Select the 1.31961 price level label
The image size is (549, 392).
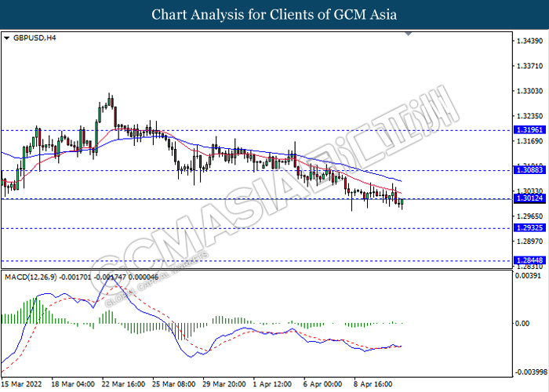529,130
